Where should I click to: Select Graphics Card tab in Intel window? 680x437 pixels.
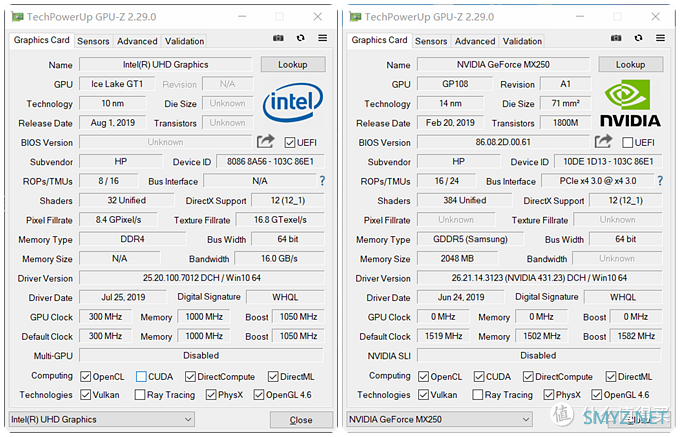click(x=42, y=40)
